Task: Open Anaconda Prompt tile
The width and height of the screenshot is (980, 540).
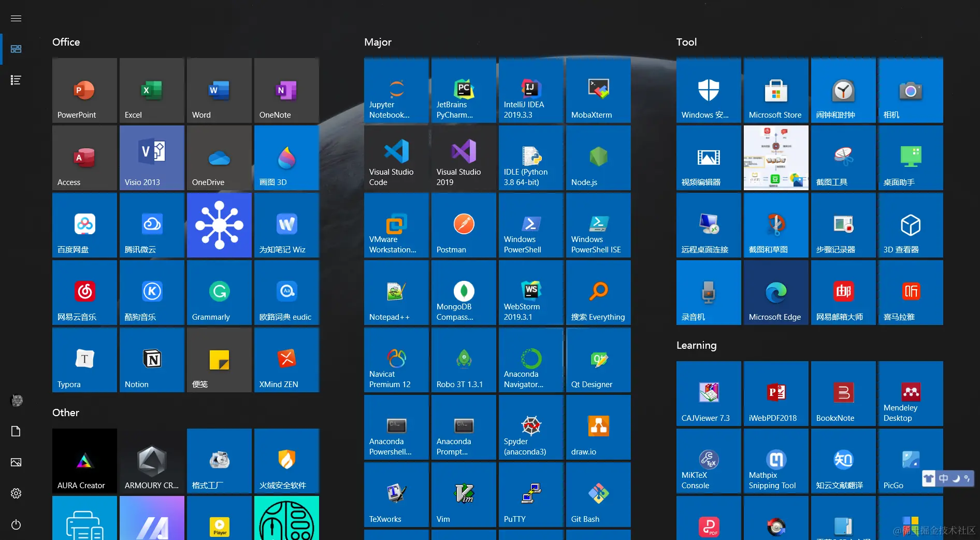Action: 464,427
